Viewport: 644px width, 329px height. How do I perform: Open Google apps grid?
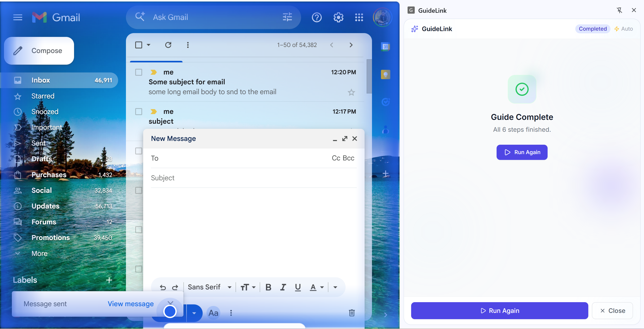pyautogui.click(x=359, y=17)
